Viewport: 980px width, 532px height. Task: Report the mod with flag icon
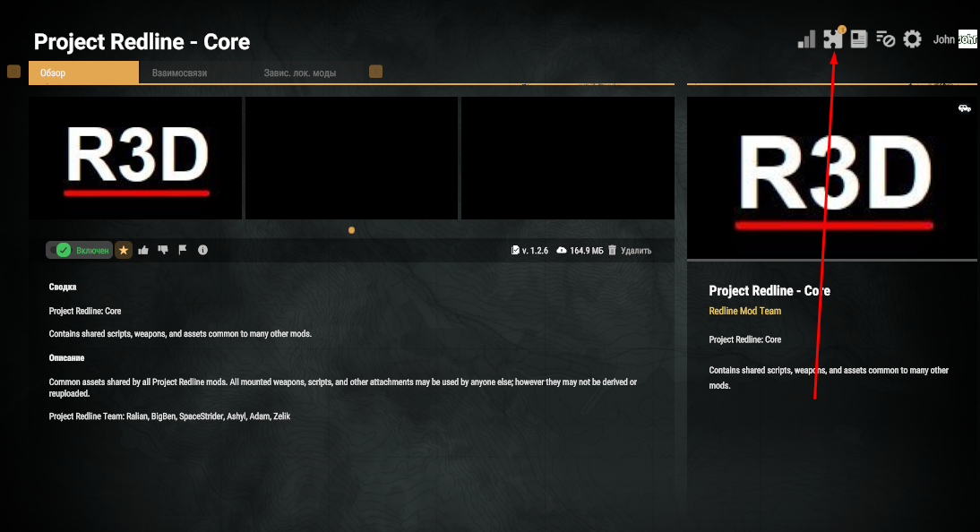pyautogui.click(x=183, y=250)
